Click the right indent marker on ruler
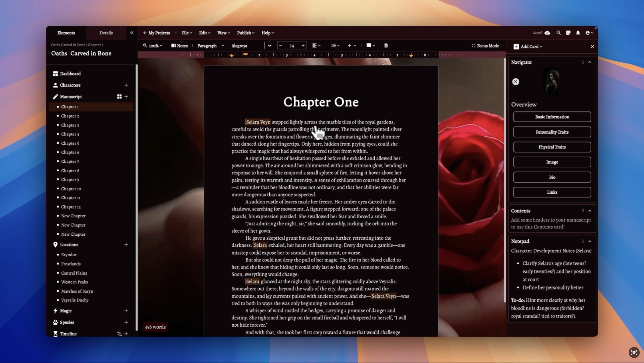This screenshot has height=363, width=644. click(411, 56)
